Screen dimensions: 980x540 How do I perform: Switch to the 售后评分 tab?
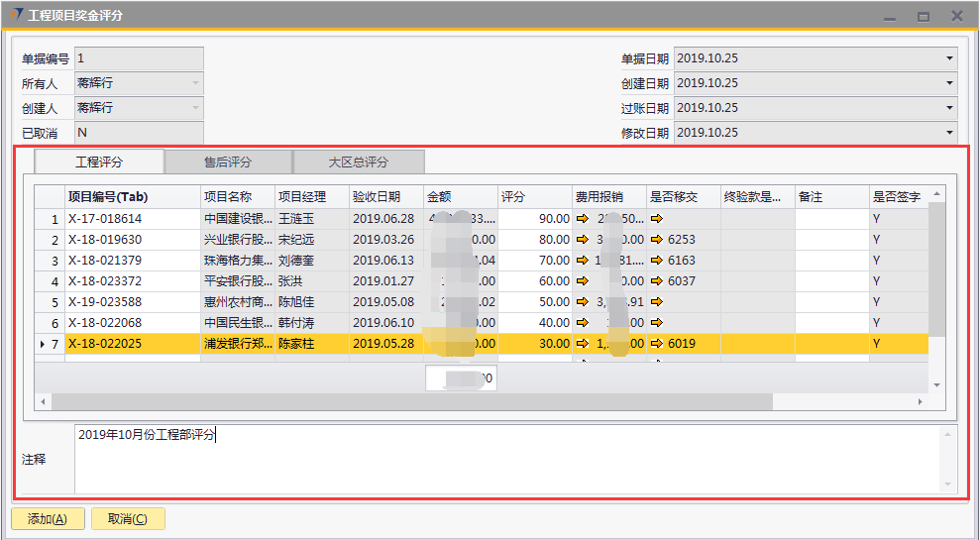point(228,162)
